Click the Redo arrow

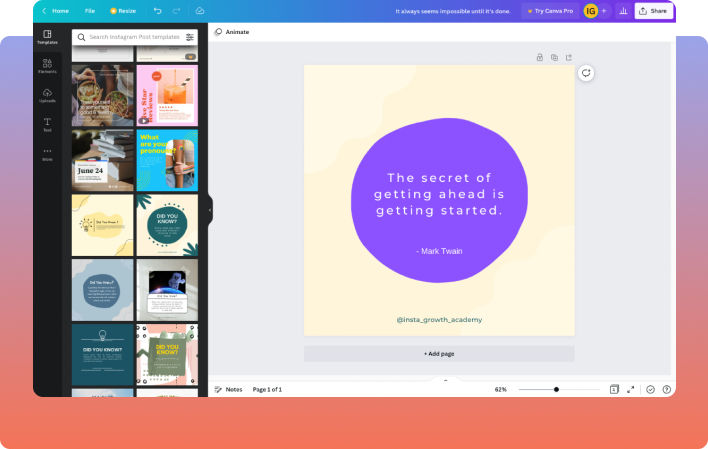[177, 11]
